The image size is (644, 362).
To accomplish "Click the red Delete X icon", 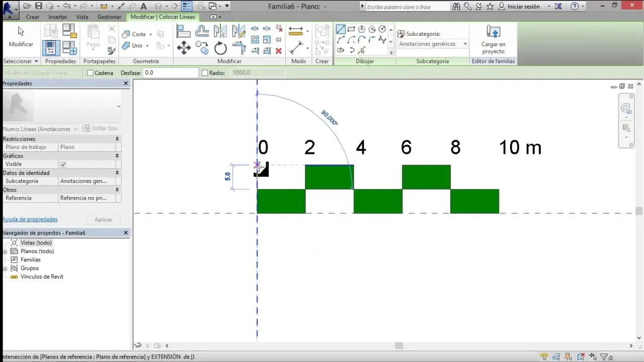I will (x=279, y=50).
